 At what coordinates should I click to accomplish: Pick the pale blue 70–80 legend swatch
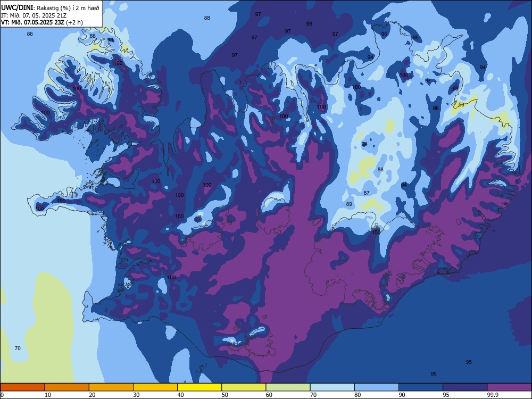coord(332,387)
